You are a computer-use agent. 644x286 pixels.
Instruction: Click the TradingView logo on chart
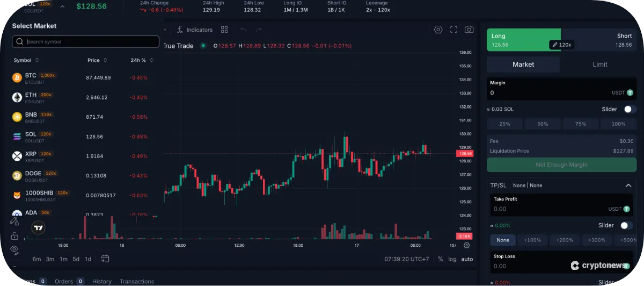38,228
